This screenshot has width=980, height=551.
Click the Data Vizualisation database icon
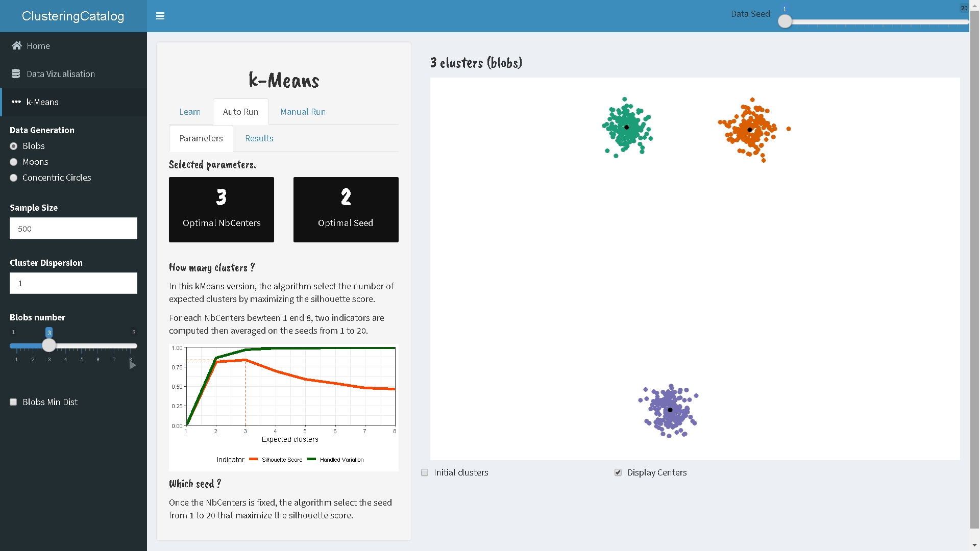[16, 74]
